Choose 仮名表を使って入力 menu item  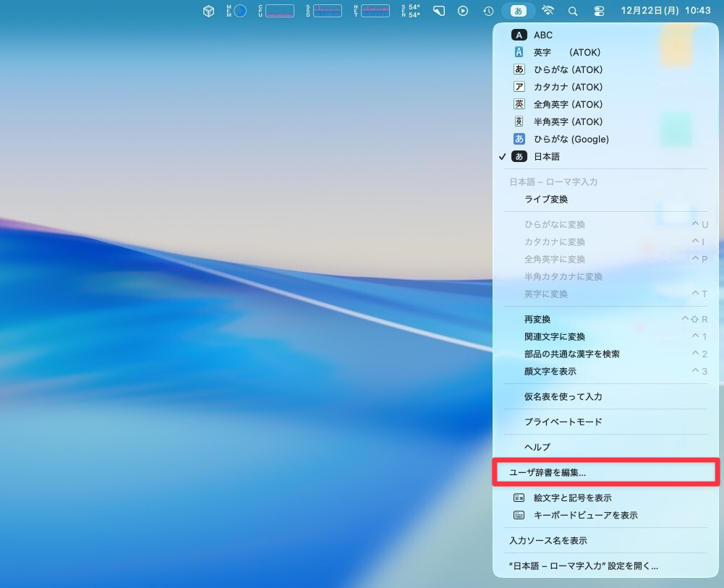pyautogui.click(x=606, y=397)
